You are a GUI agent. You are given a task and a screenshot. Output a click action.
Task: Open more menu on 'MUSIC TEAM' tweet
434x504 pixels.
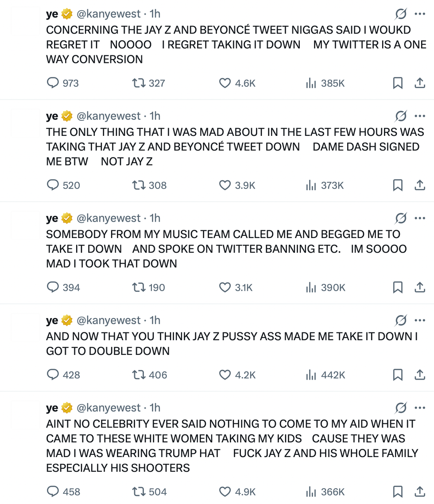pos(419,218)
